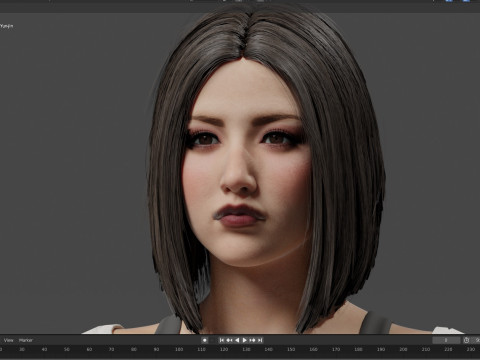
Task: Jump to the start frame
Action: click(222, 340)
